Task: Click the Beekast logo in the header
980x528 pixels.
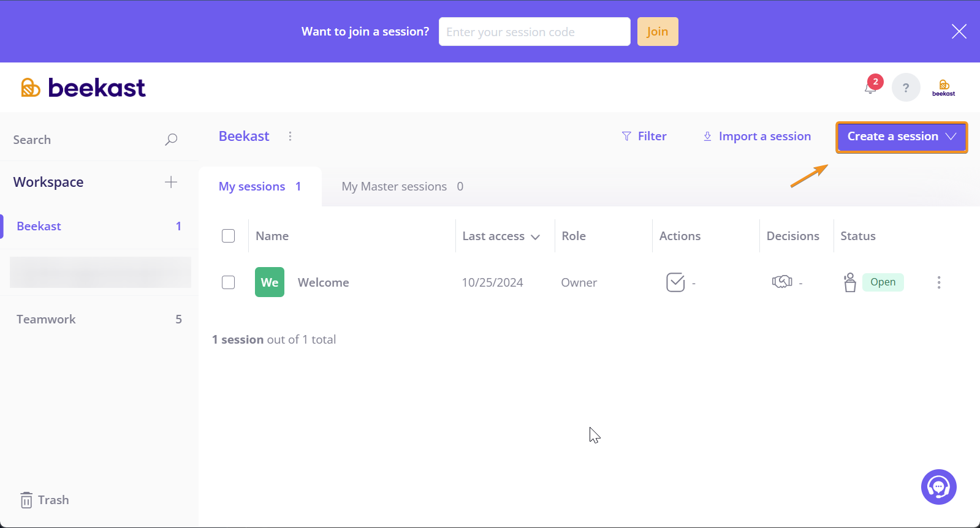Action: (x=83, y=88)
